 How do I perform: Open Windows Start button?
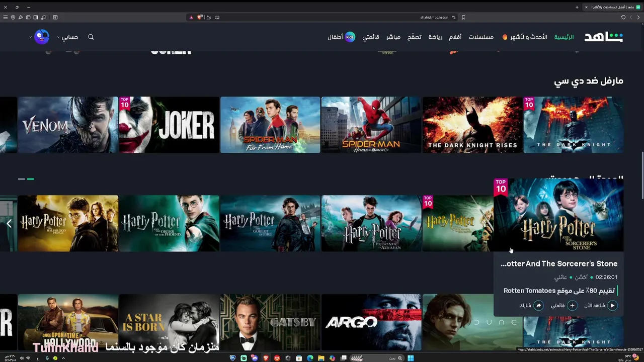(x=411, y=358)
